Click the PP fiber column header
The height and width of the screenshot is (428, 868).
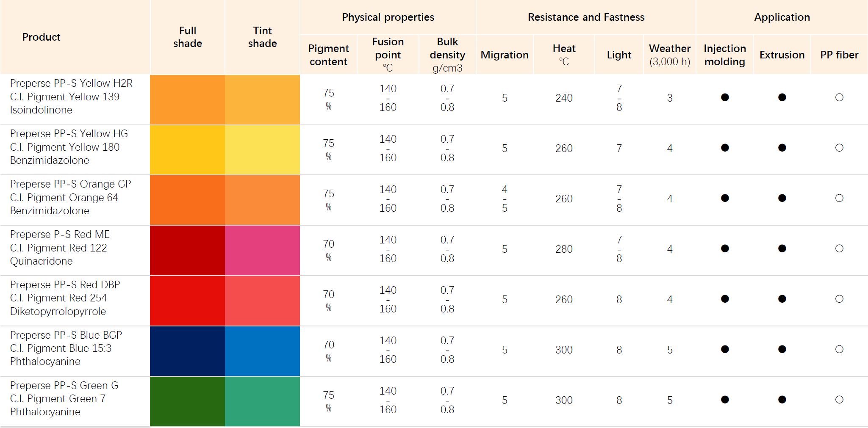(x=839, y=55)
